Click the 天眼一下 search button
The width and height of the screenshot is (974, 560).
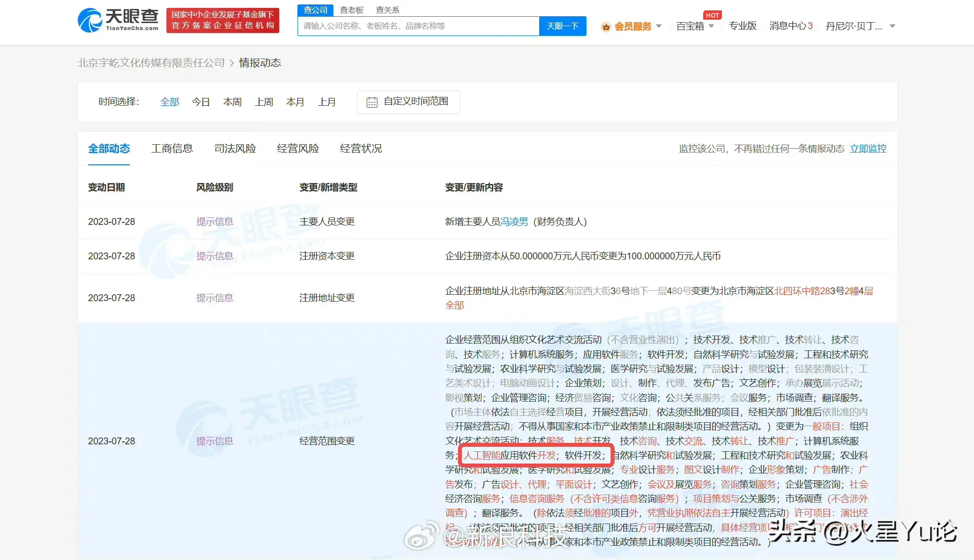pos(562,26)
